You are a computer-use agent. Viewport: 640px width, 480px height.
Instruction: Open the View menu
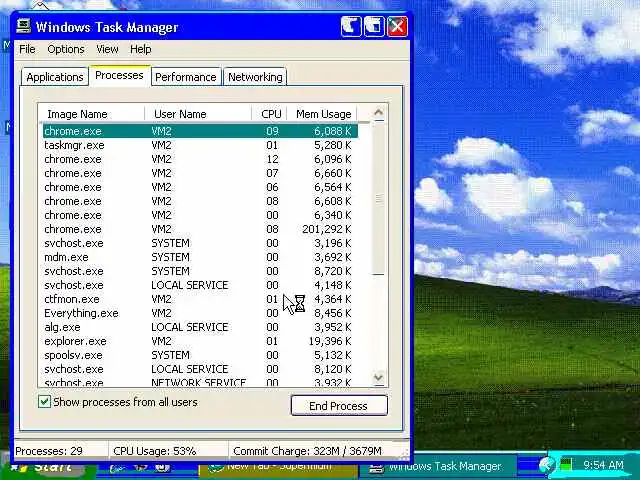point(107,49)
